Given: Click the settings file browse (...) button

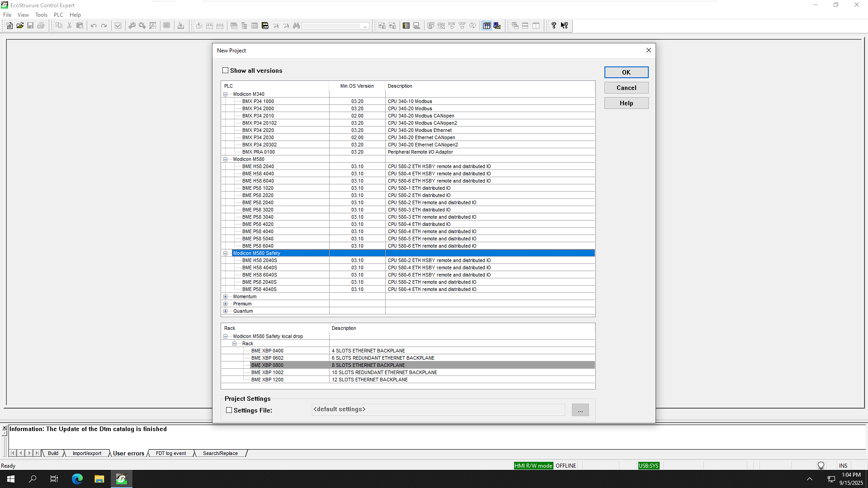Looking at the screenshot, I should point(580,410).
